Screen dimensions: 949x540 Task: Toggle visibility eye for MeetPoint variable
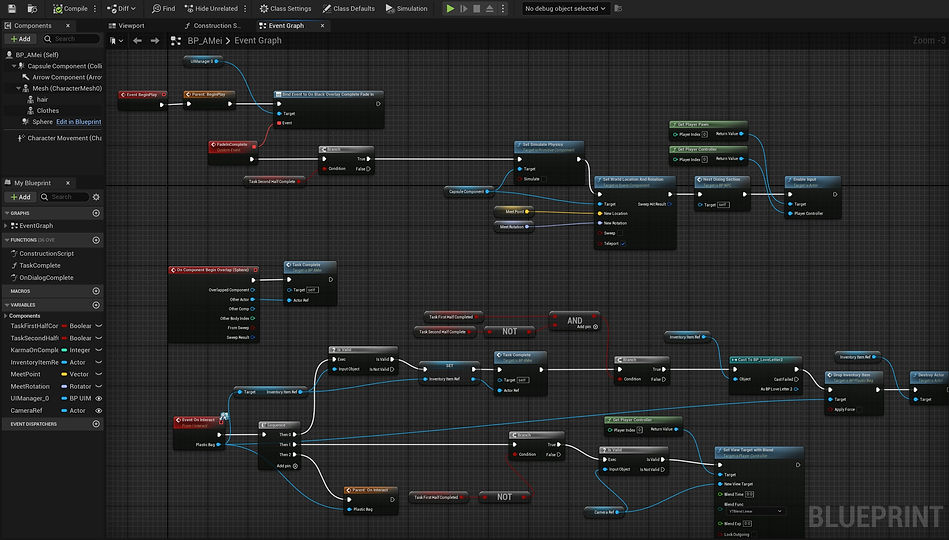[99, 374]
